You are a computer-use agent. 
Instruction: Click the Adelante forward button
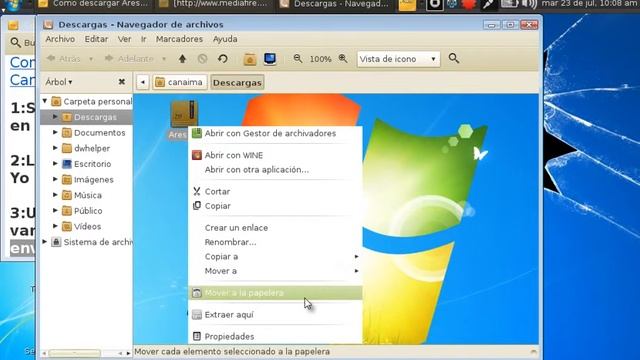(x=129, y=59)
